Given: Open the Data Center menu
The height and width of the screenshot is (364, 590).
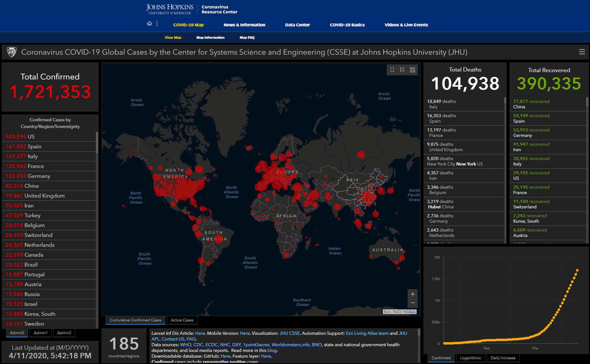Looking at the screenshot, I should pos(297,25).
